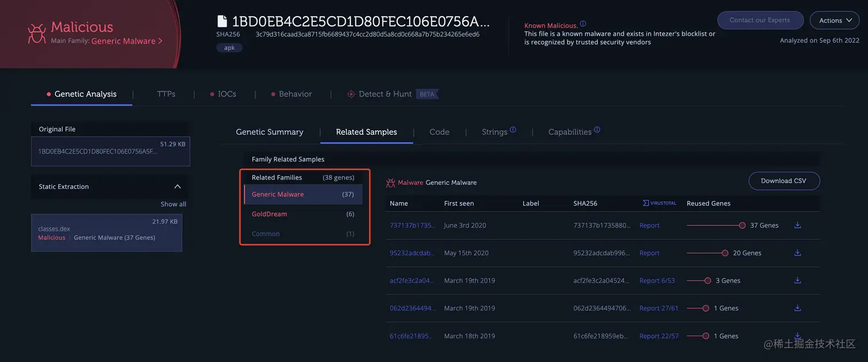The width and height of the screenshot is (868, 362).
Task: Open sample 61c6fe21895 name link
Action: [x=413, y=336]
